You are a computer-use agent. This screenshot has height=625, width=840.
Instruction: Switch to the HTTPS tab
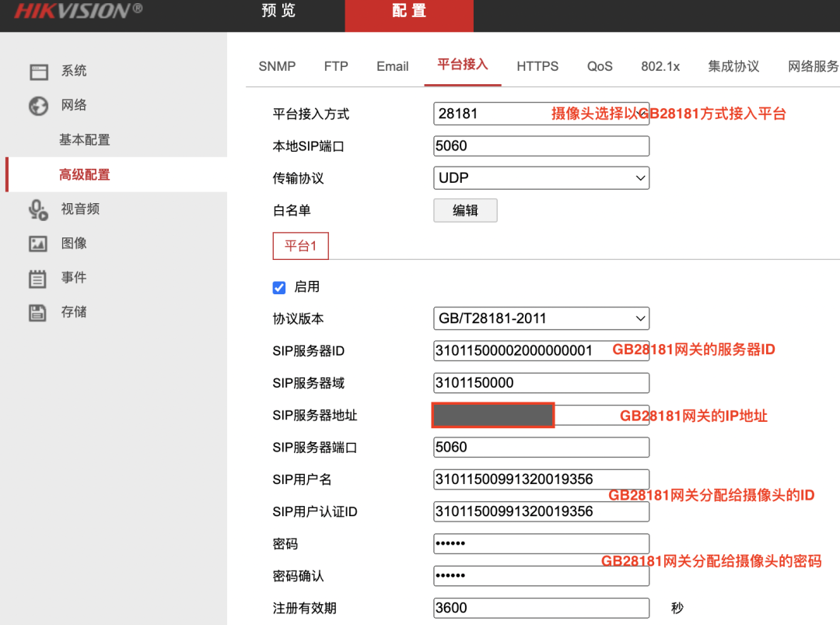(537, 66)
